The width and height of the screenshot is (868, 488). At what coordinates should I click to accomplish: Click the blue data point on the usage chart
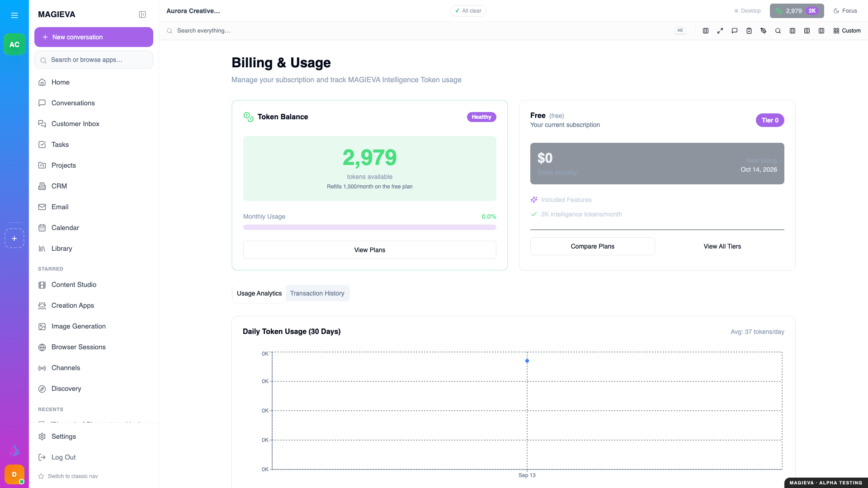click(x=527, y=361)
